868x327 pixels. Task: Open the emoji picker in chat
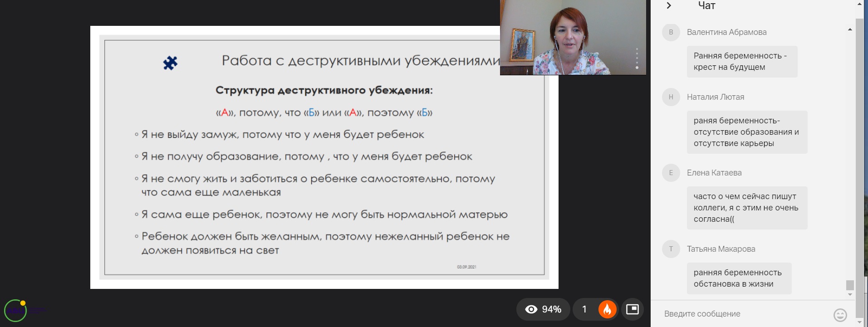840,314
